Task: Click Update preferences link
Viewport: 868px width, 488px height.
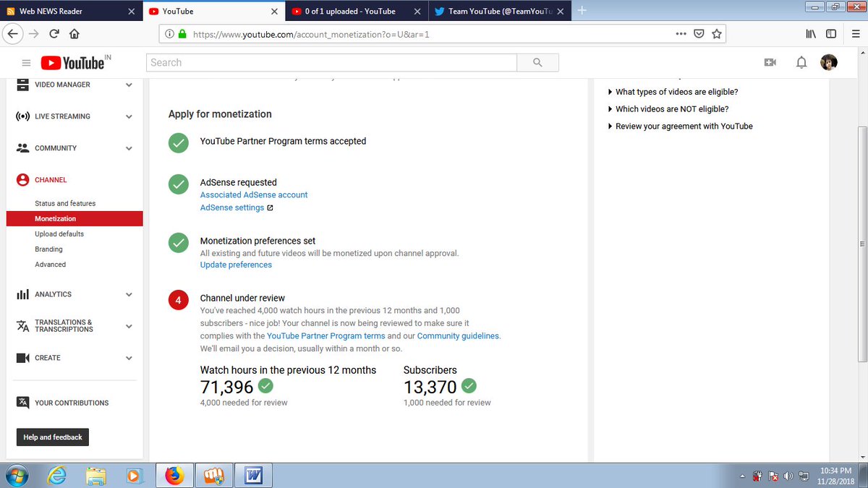Action: pos(236,265)
